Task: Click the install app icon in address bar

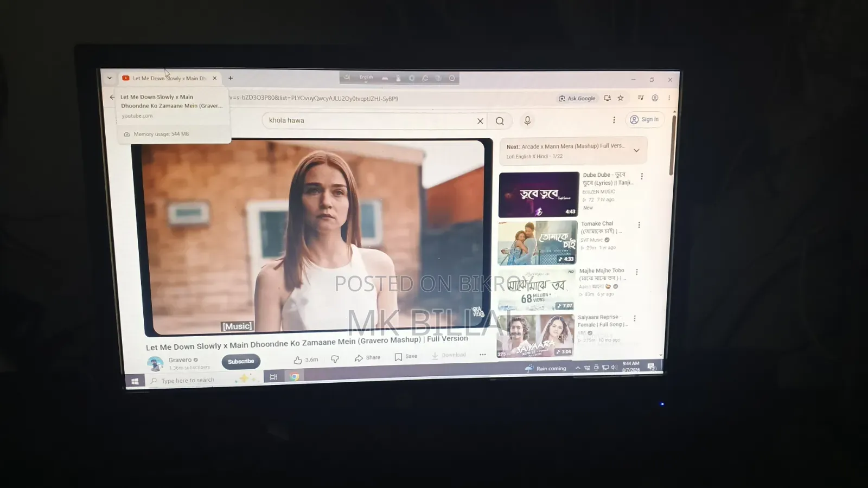Action: coord(608,98)
